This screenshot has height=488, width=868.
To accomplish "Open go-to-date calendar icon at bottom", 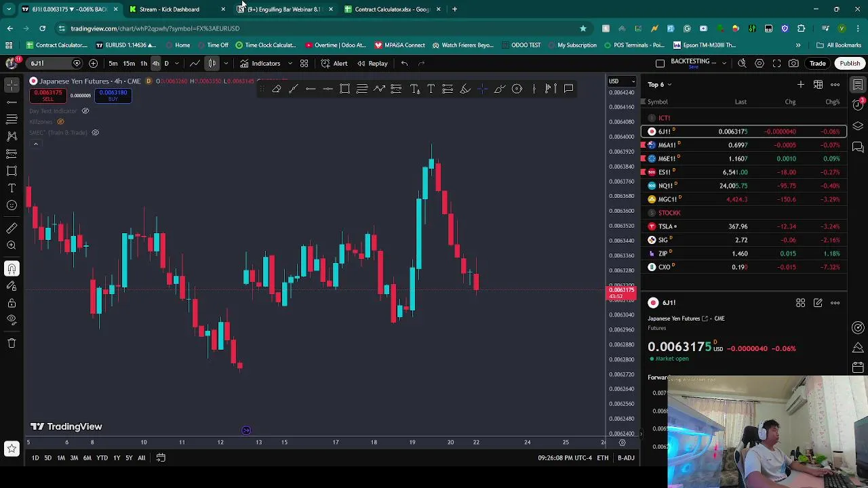I will point(161,457).
